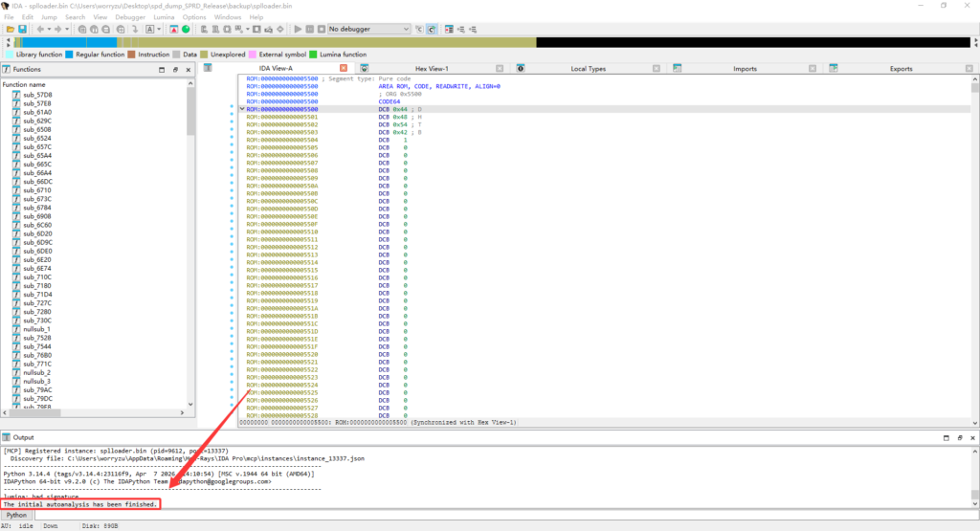Maximize the Functions panel

coord(162,70)
